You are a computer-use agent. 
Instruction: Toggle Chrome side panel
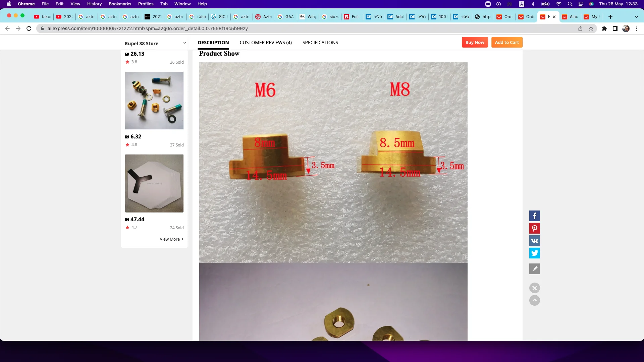click(615, 28)
